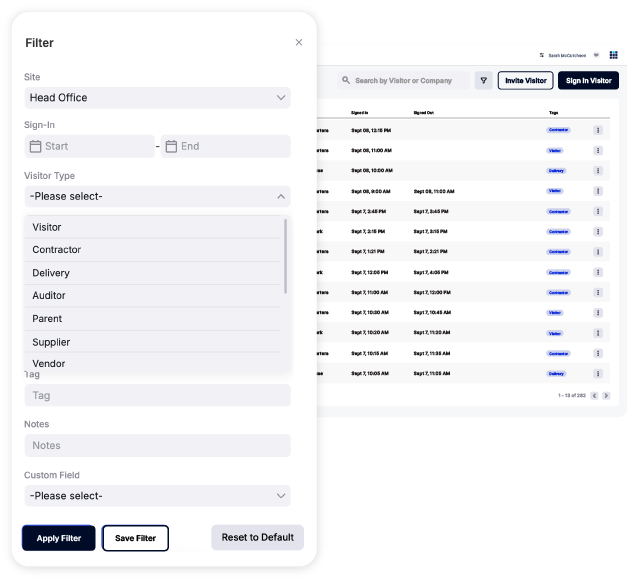The image size is (628, 581).
Task: Click the Apply Filter button
Action: coord(59,538)
